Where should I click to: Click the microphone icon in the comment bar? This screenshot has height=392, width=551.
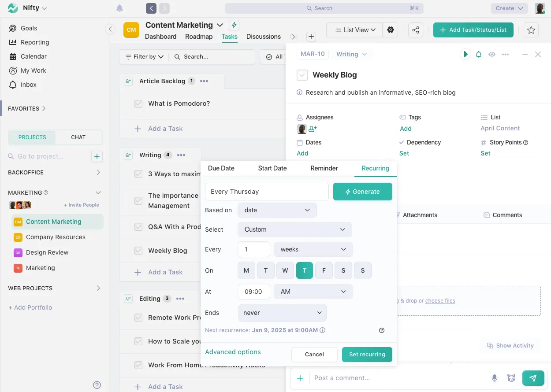tap(494, 378)
